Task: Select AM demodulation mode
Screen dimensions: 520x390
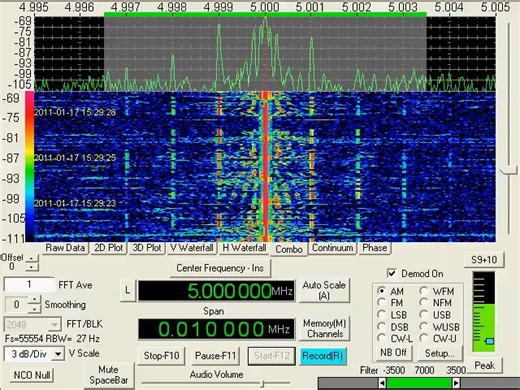Action: tap(382, 291)
